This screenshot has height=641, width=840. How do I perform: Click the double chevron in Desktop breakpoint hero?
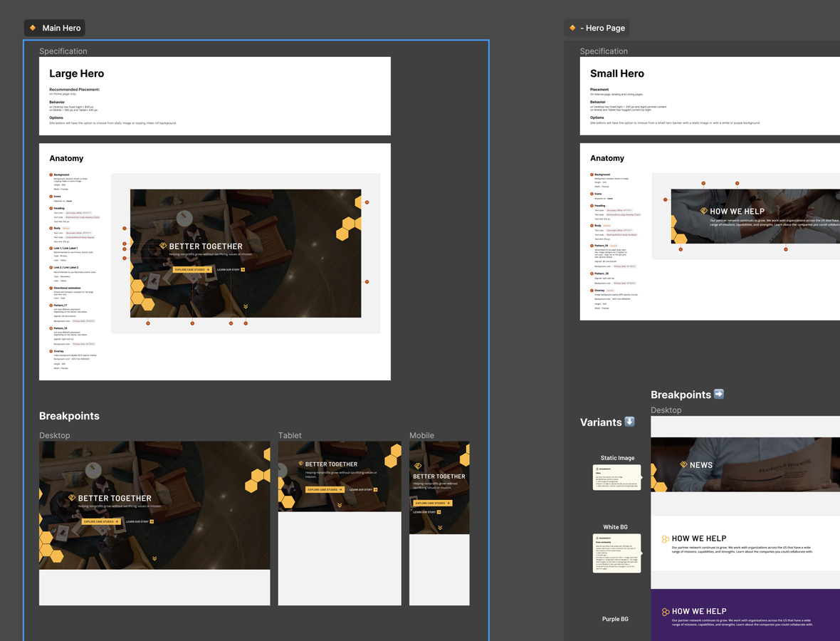[154, 558]
